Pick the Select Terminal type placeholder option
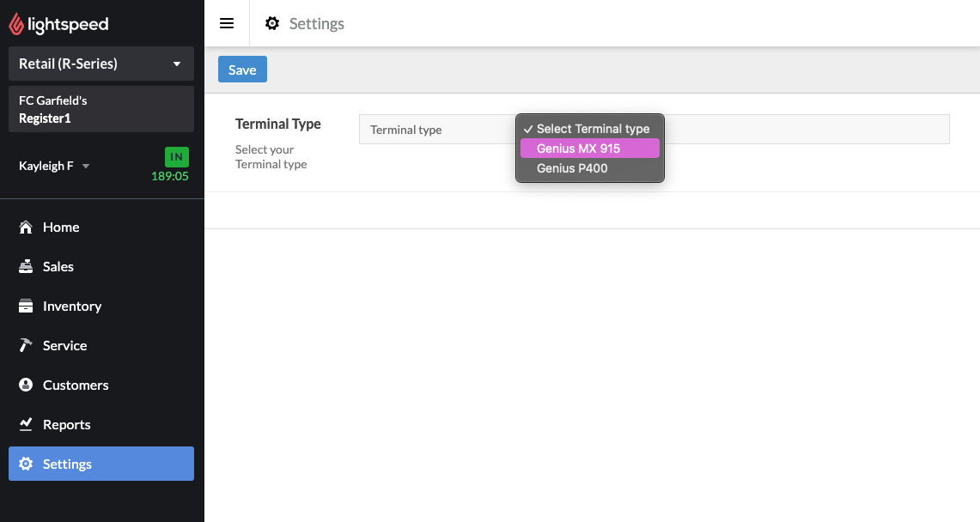Image resolution: width=980 pixels, height=522 pixels. tap(590, 129)
